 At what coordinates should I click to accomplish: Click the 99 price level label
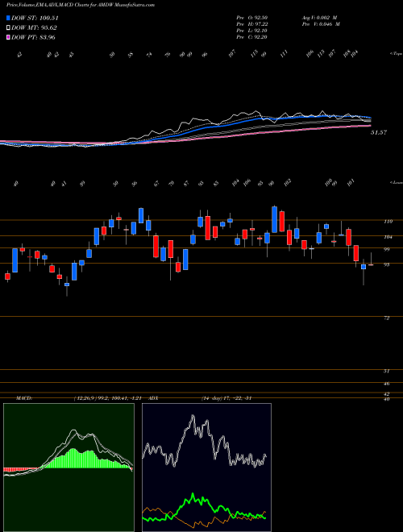pyautogui.click(x=386, y=249)
